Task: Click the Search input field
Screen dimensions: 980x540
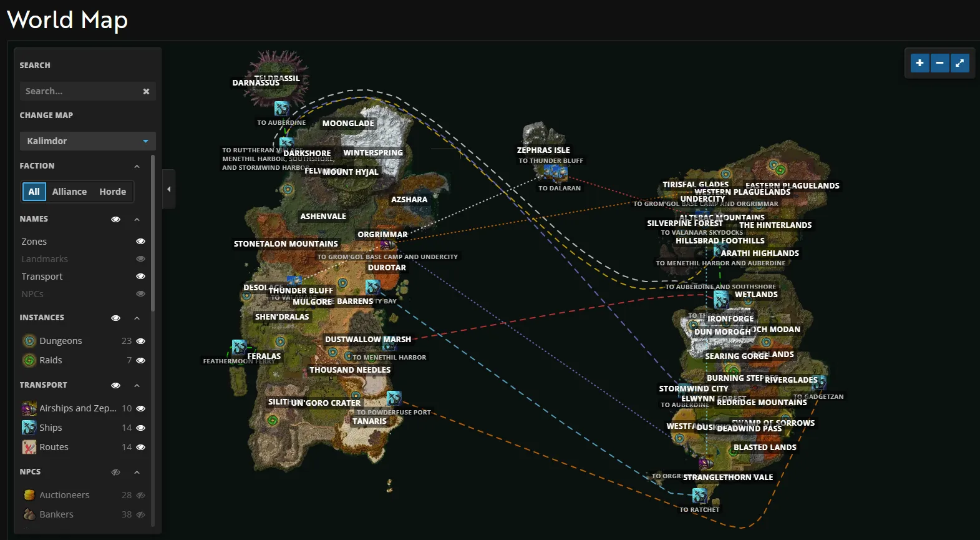Action: pyautogui.click(x=80, y=91)
